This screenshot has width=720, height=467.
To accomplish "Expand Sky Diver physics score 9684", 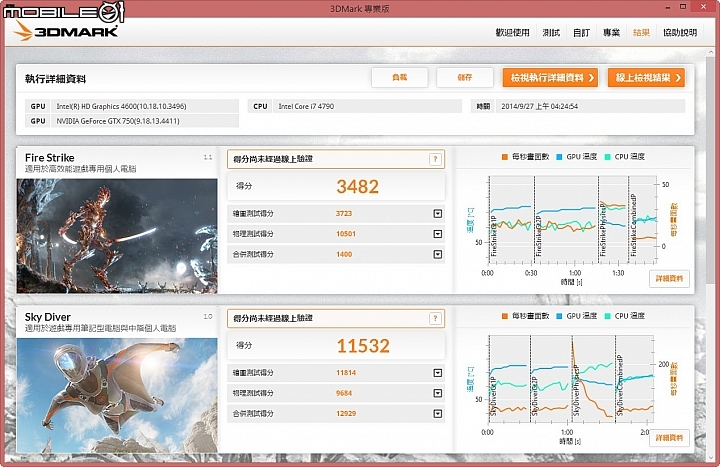I will (438, 393).
